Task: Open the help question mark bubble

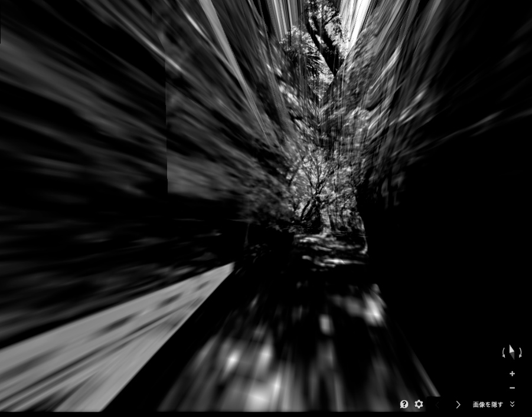Action: click(404, 404)
